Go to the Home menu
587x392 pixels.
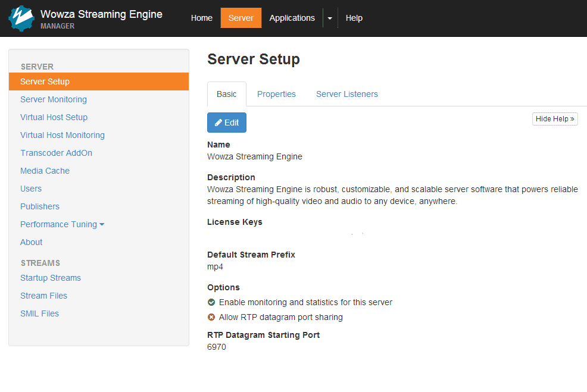202,18
